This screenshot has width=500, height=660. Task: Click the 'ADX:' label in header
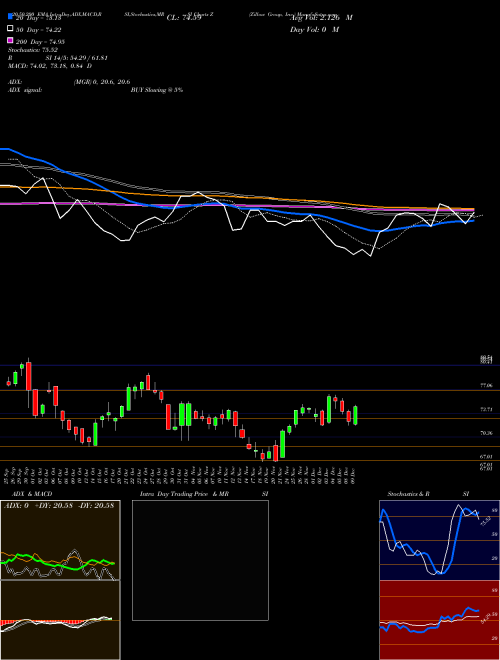click(x=15, y=82)
